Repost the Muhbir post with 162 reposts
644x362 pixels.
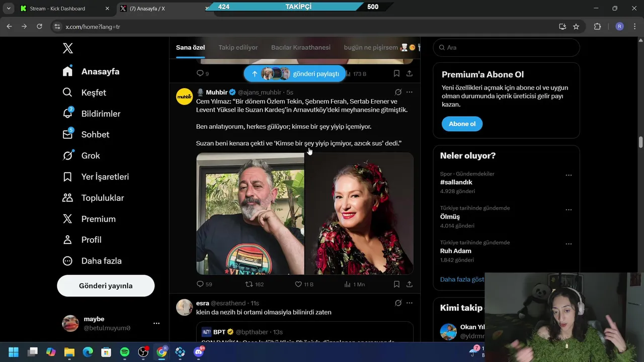(249, 284)
